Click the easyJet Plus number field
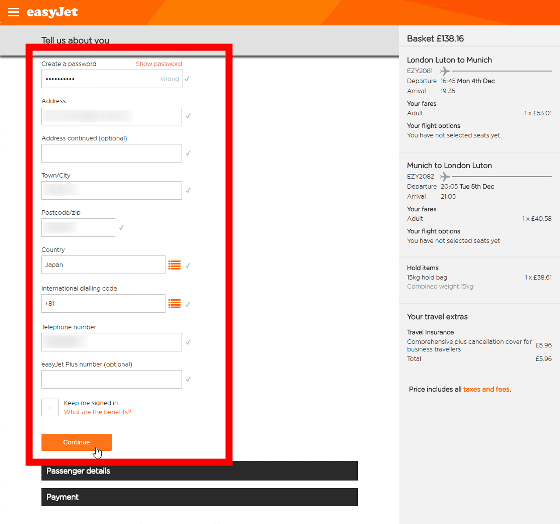Viewport: 560px width, 524px height. click(111, 379)
